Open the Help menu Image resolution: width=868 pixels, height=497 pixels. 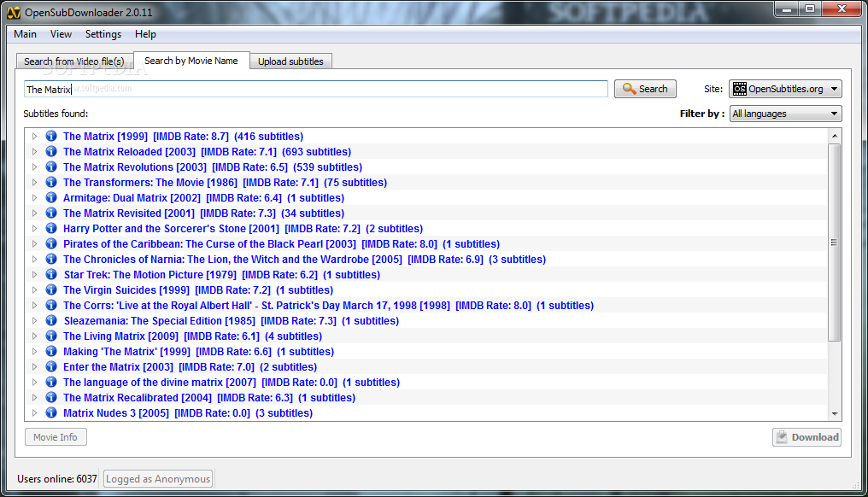tap(145, 34)
